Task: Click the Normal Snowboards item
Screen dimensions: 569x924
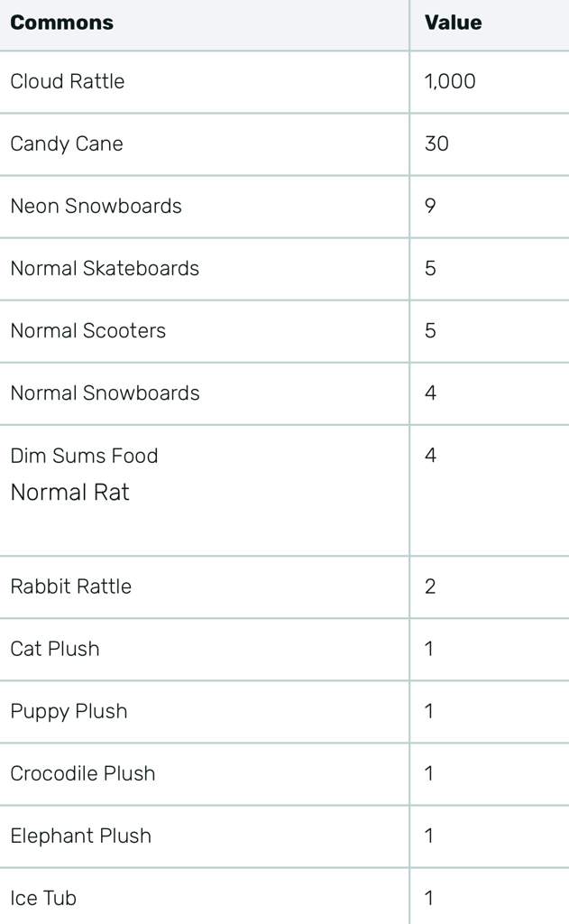Action: [106, 393]
